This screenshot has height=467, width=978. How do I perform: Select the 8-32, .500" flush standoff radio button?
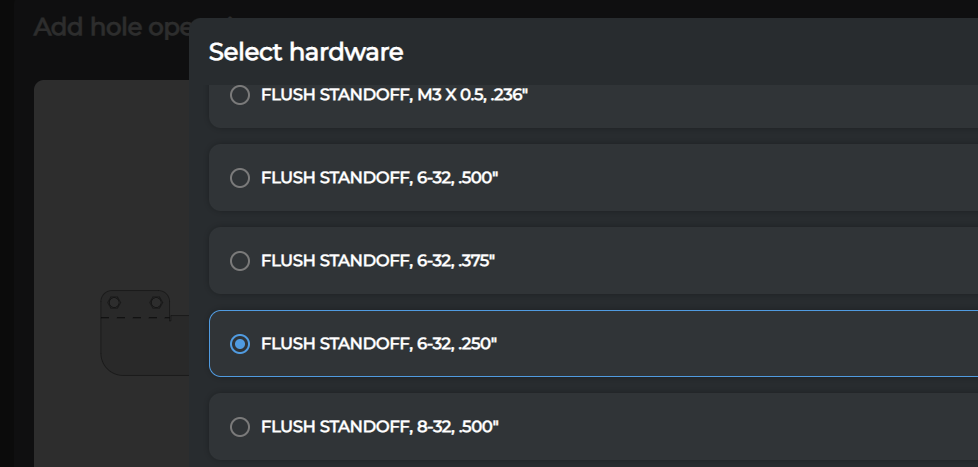[x=240, y=427]
